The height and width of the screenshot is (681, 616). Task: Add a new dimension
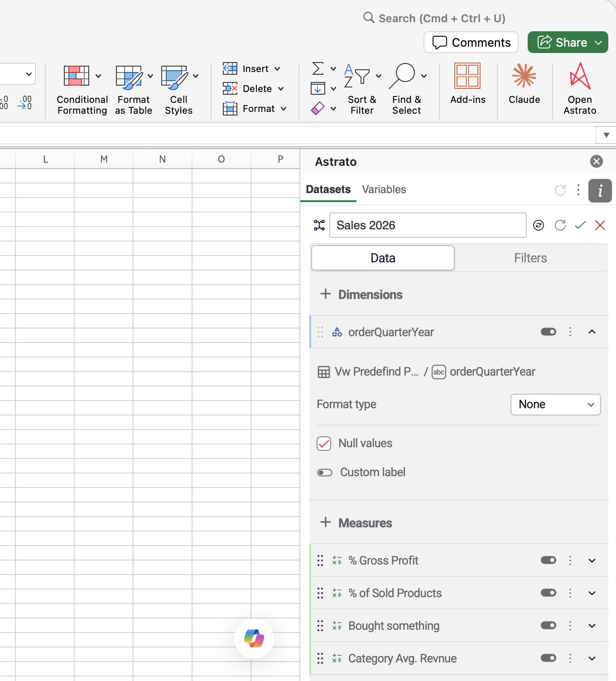pos(325,294)
